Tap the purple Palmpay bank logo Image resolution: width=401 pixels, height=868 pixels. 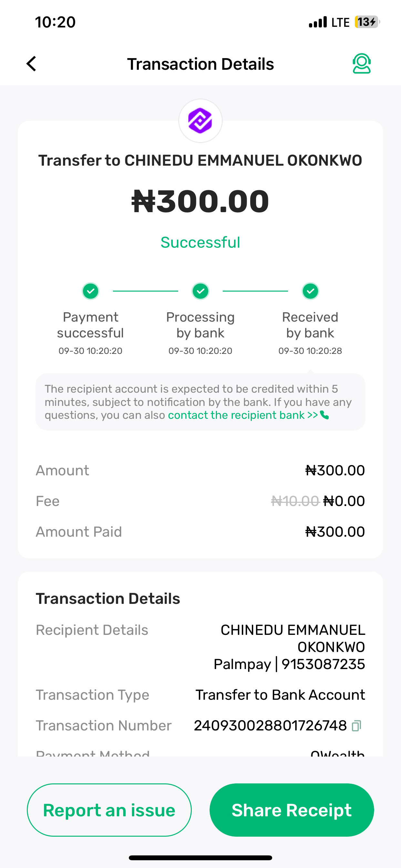(200, 121)
